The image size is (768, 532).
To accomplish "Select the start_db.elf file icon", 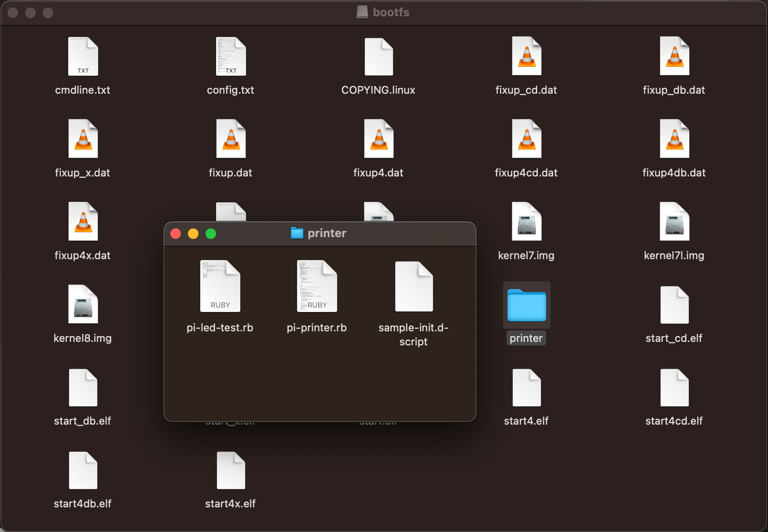I will (83, 387).
